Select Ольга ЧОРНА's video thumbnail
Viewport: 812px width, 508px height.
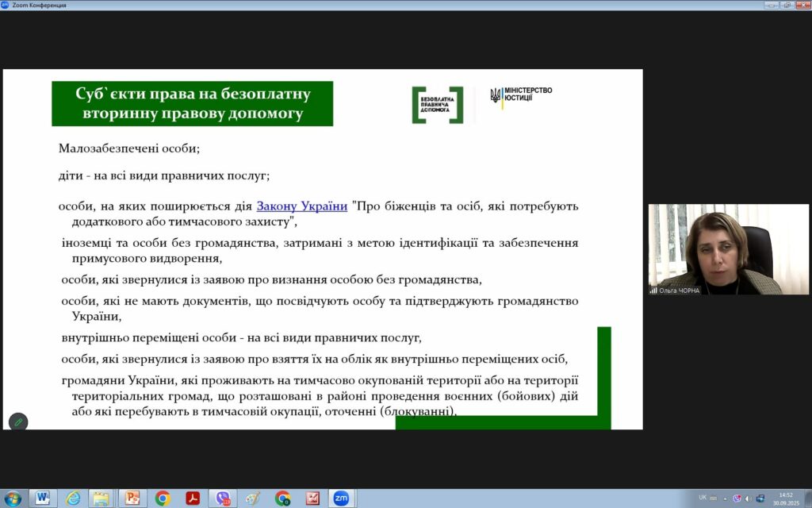pos(728,249)
